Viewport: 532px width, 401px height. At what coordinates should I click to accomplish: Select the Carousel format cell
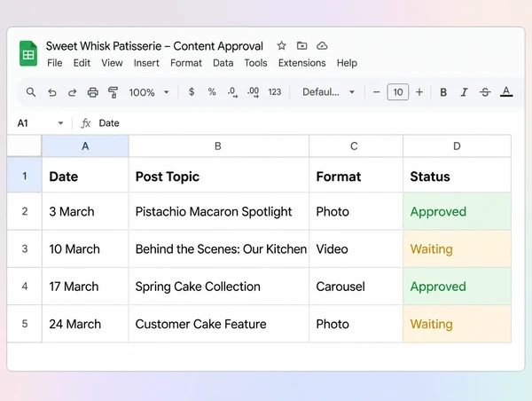point(356,287)
